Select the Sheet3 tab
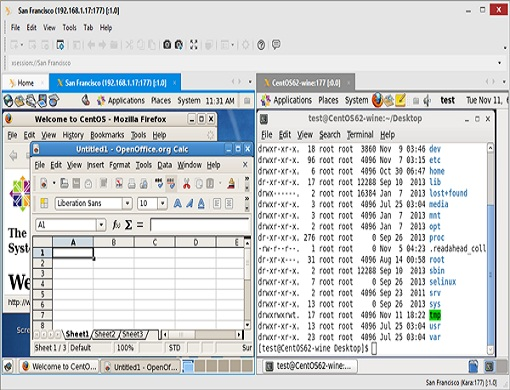Viewport: 510px width, 390px height. [133, 334]
